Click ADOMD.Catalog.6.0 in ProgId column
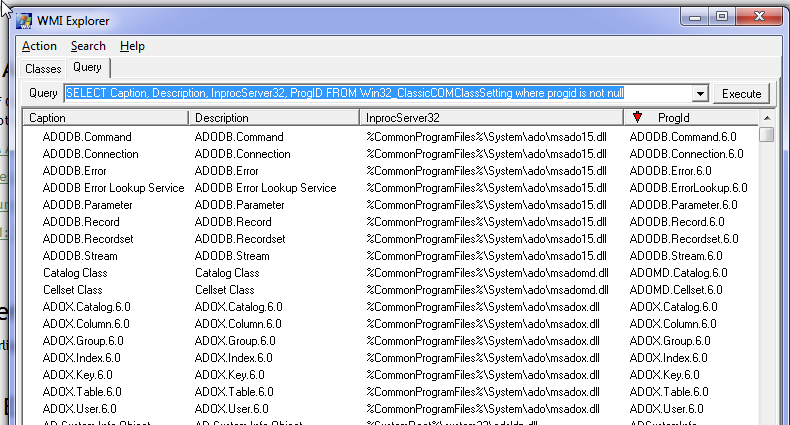The height and width of the screenshot is (425, 790). click(679, 273)
